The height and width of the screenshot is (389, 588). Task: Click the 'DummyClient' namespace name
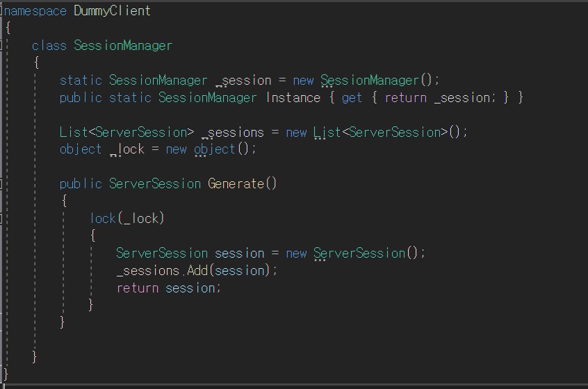[x=112, y=11]
